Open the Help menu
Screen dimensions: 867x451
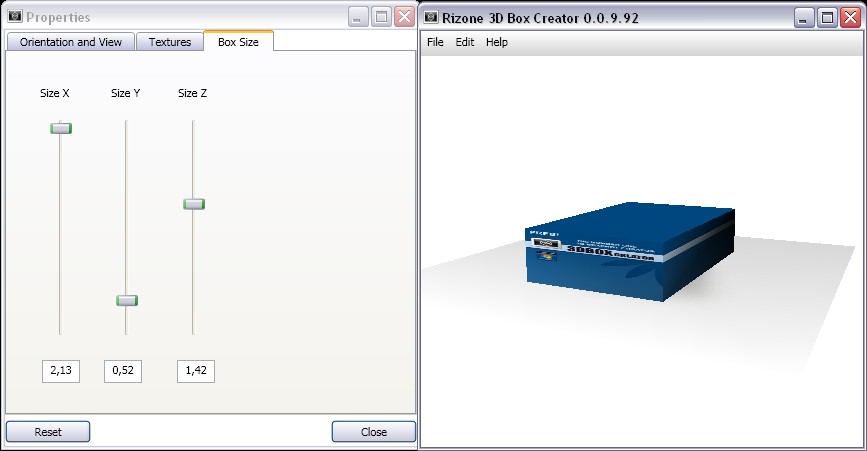[497, 42]
